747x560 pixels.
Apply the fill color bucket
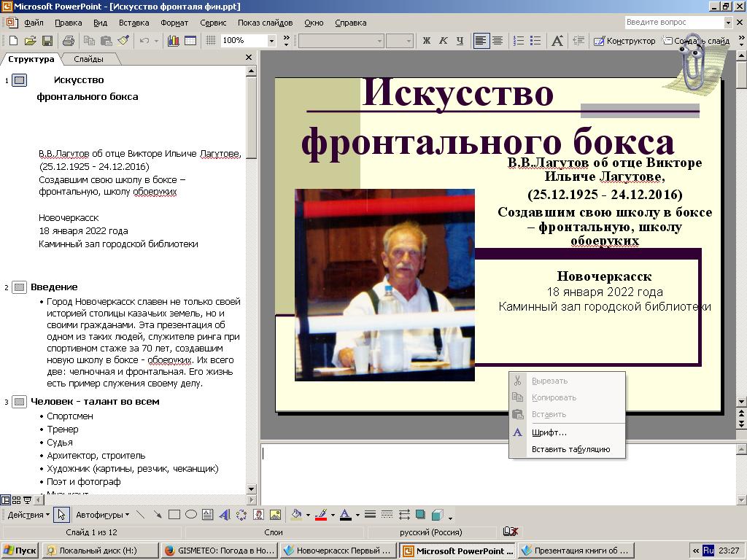[x=296, y=515]
